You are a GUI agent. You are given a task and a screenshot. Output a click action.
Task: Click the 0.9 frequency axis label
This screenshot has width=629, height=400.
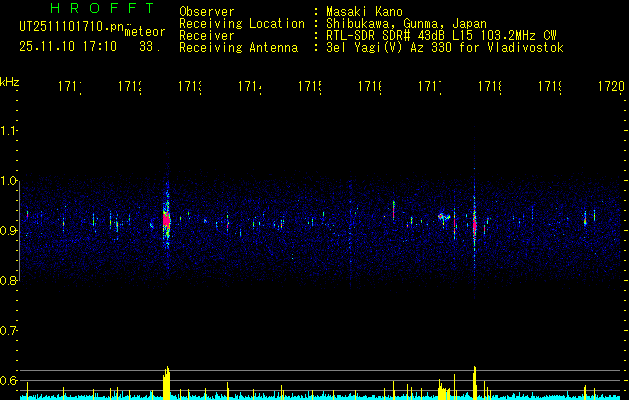tap(8, 231)
